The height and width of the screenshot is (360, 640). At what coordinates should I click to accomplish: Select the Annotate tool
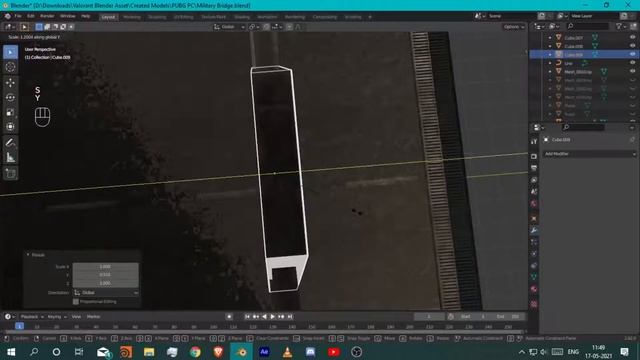coord(11,142)
